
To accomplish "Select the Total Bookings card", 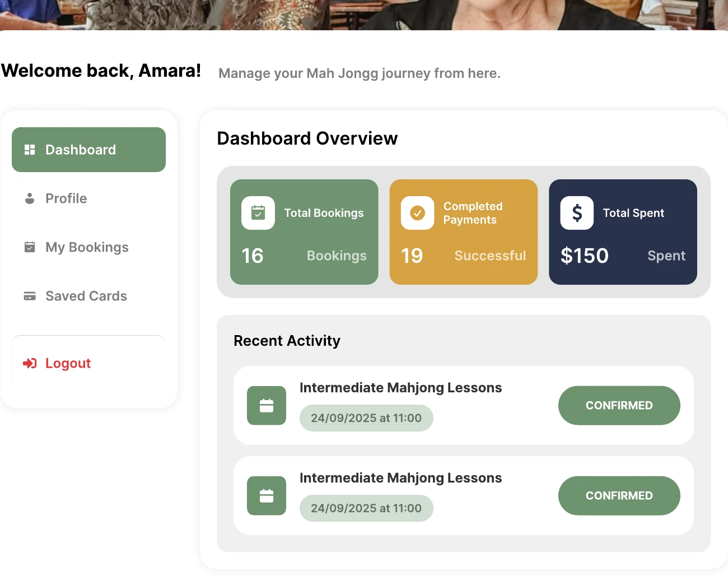I will pyautogui.click(x=304, y=232).
